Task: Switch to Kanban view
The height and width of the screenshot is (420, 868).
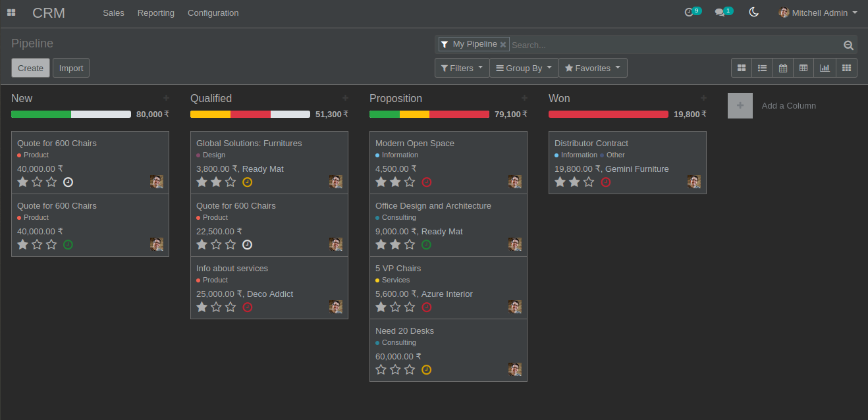Action: coord(742,68)
